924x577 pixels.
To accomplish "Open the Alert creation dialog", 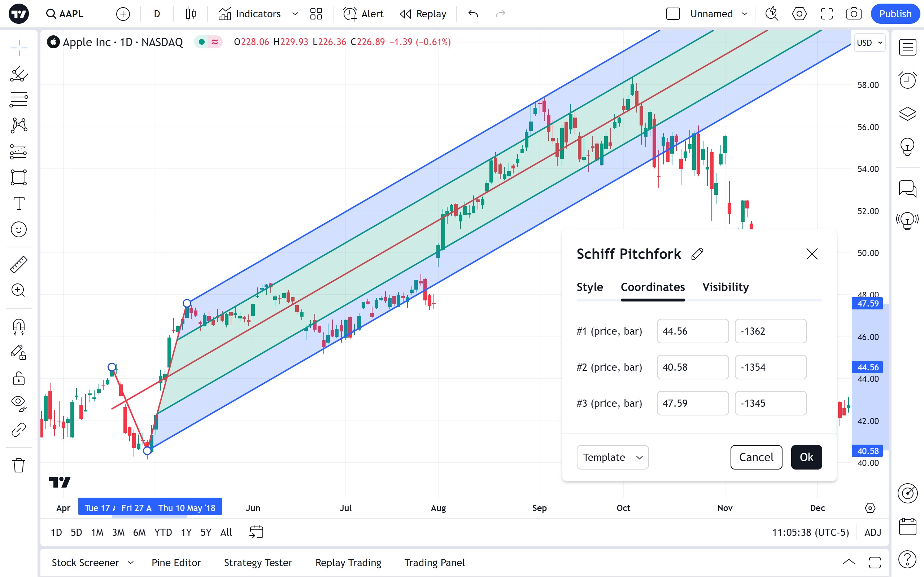I will 363,14.
